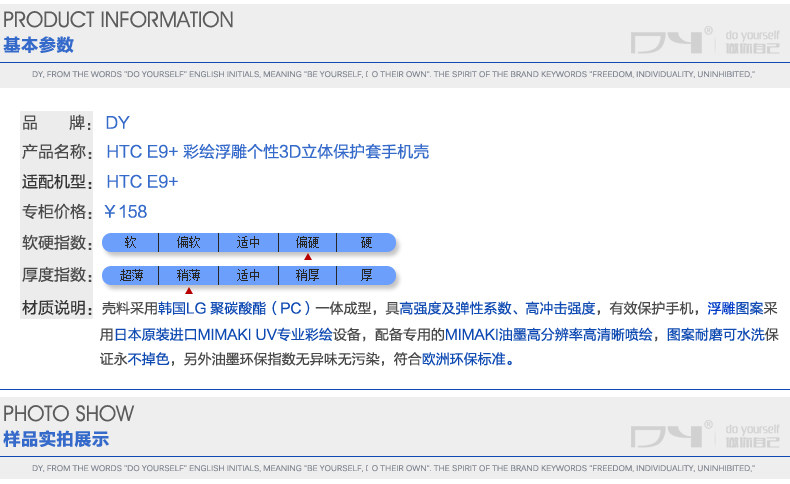Click the 软硬指数 label
This screenshot has height=484, width=790.
click(56, 243)
